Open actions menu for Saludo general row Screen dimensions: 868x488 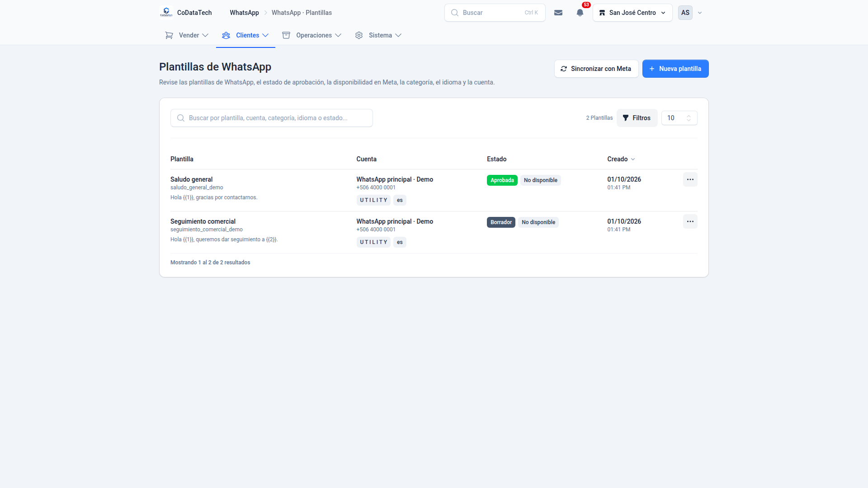tap(690, 179)
